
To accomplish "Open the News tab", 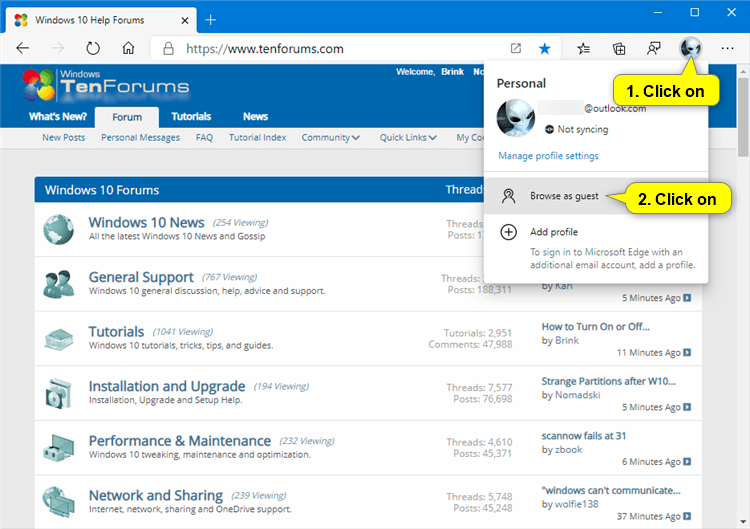I will (x=255, y=117).
